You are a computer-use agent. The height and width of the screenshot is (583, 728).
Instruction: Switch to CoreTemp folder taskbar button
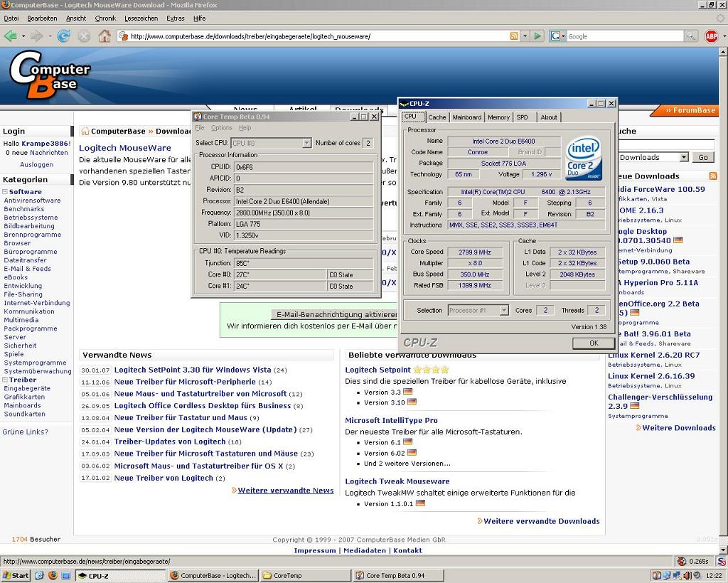306,575
